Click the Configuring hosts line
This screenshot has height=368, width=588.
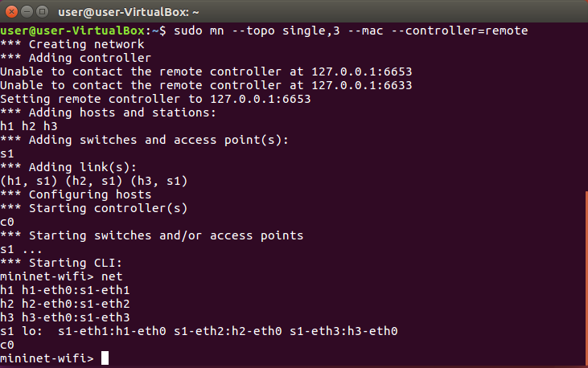[76, 194]
